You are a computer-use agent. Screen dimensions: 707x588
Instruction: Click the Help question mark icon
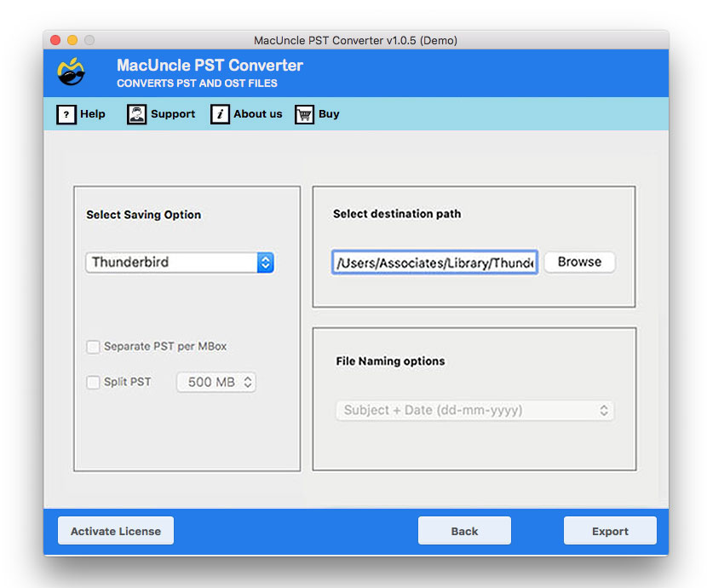click(66, 114)
